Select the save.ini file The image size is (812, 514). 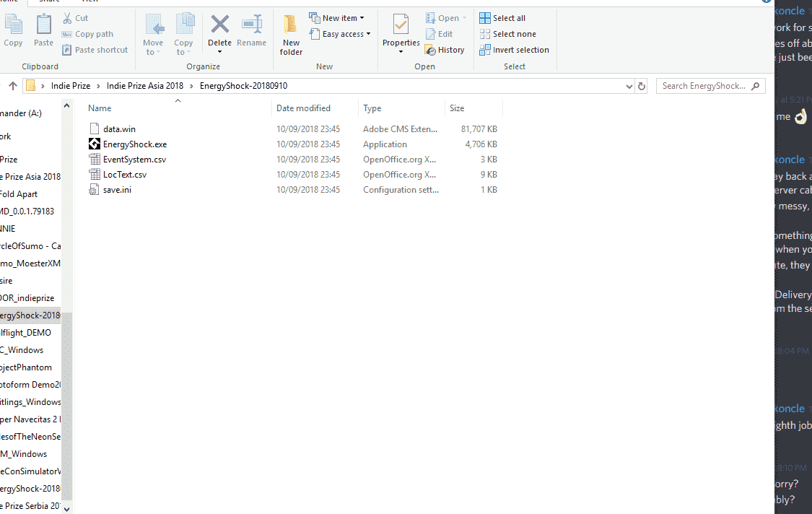pyautogui.click(x=117, y=190)
